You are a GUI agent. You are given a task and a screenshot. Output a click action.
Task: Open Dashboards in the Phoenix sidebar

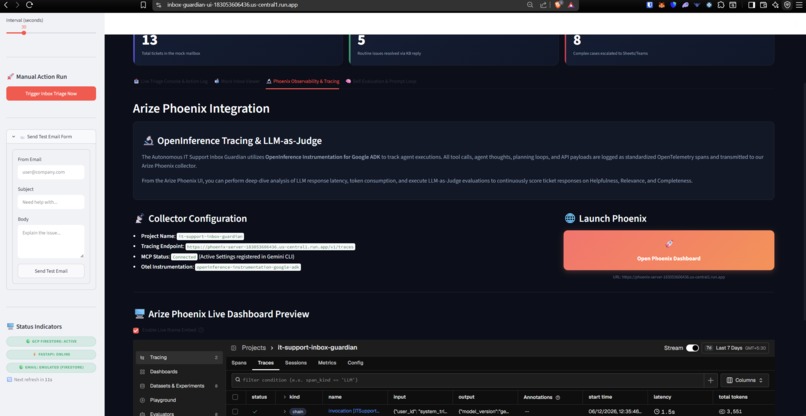(x=178, y=371)
